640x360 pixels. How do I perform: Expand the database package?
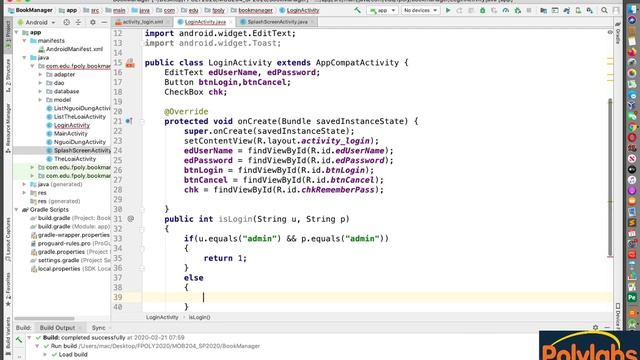point(40,91)
